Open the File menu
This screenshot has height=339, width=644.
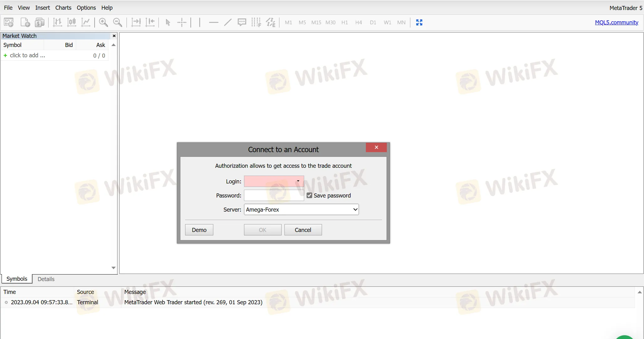click(8, 8)
